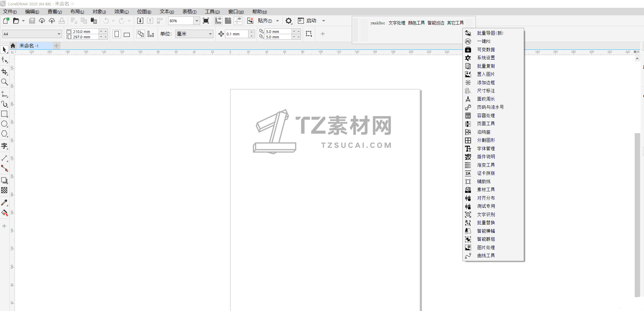Select the Polygon tool
The height and width of the screenshot is (311, 644).
(4, 134)
